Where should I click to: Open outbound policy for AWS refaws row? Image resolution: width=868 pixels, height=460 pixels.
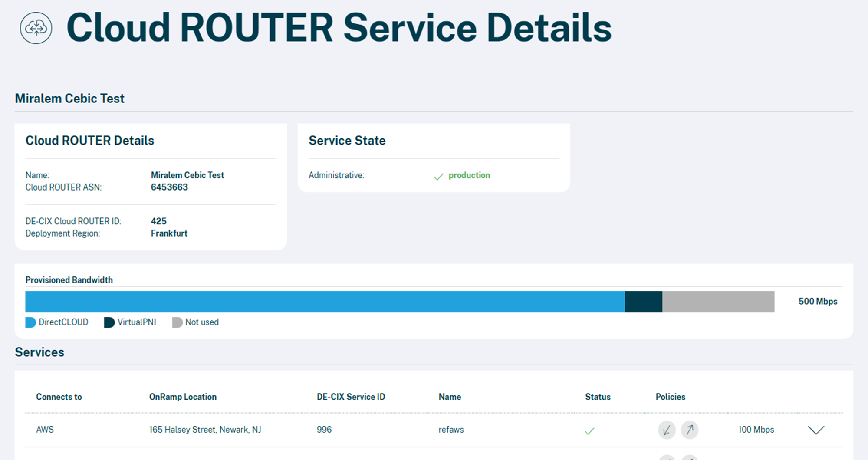point(690,430)
